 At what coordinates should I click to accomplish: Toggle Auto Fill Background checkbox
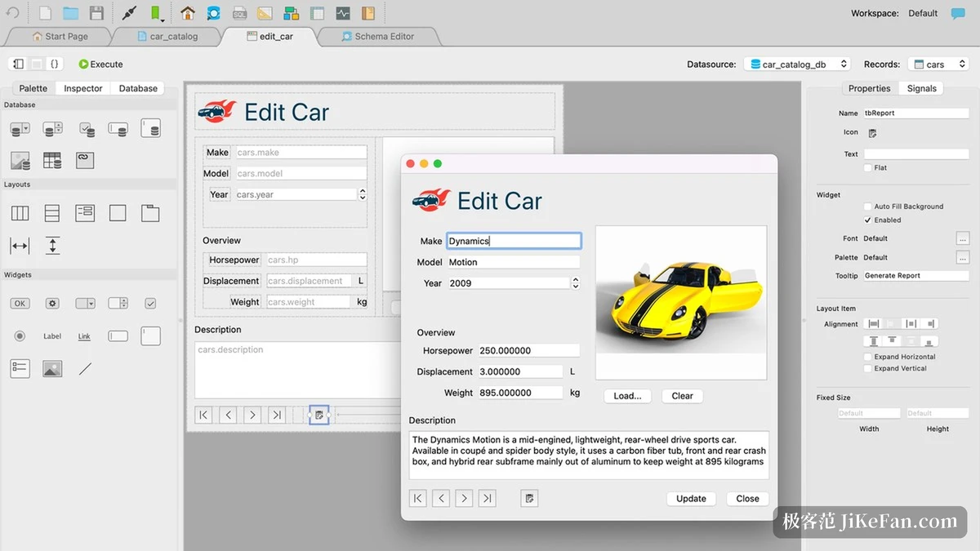pyautogui.click(x=867, y=207)
